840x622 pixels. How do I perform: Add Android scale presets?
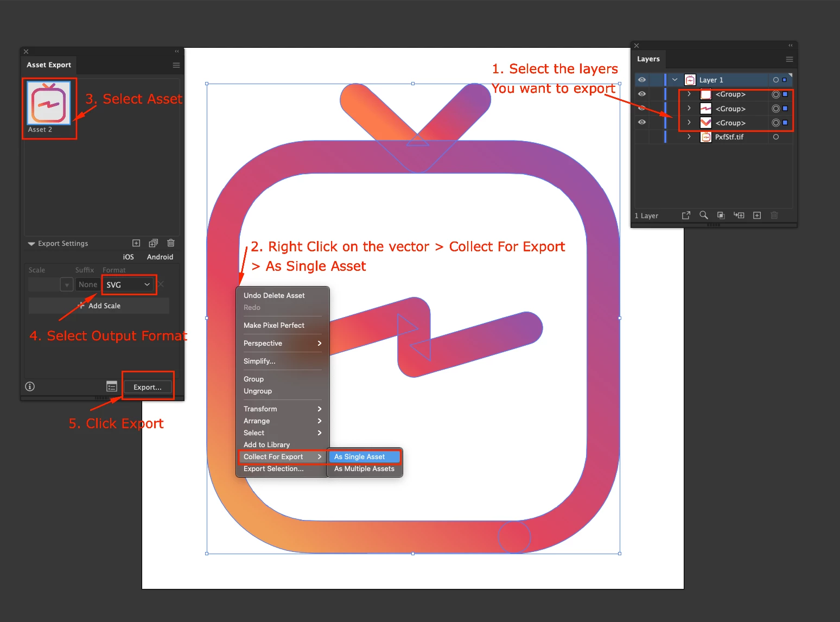coord(160,257)
